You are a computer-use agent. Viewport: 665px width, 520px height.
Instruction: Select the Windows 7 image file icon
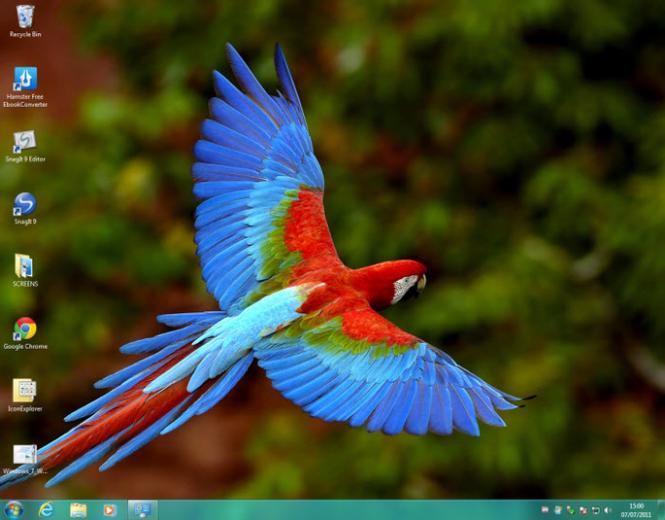pos(25,459)
